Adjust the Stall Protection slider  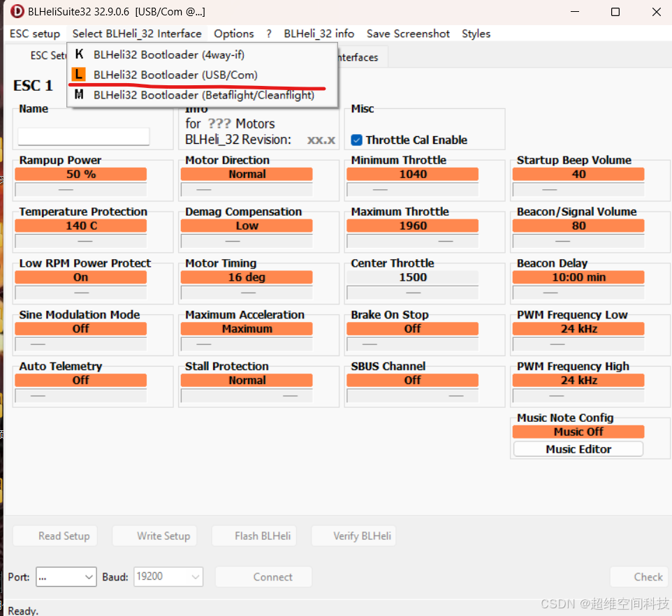(x=247, y=395)
